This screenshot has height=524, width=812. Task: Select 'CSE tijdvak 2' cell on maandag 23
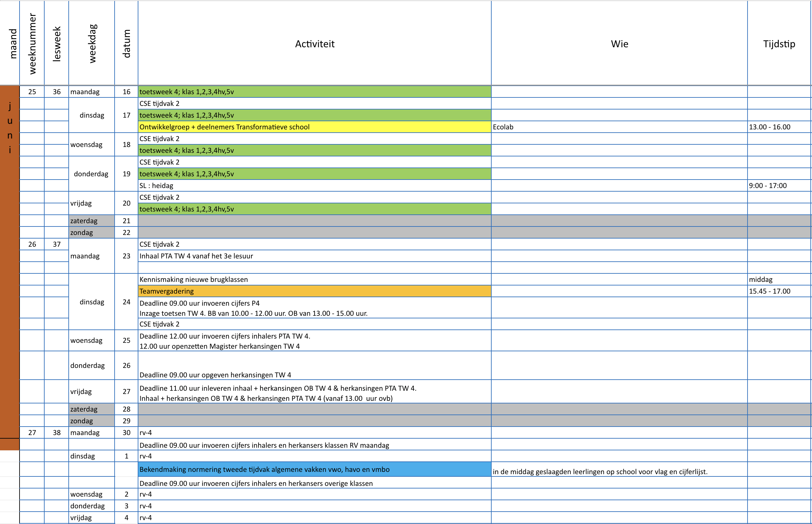click(x=315, y=244)
